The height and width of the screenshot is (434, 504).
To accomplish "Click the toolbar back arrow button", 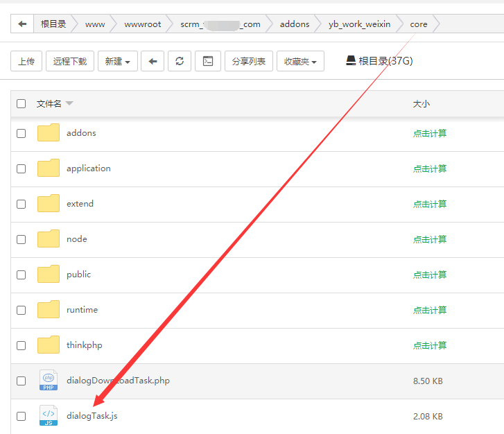I will 153,61.
